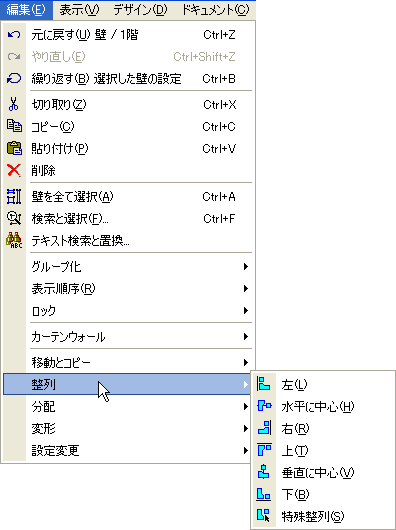This screenshot has height=530, width=396.
Task: Expand the グループ化 submenu arrow
Action: (x=246, y=267)
